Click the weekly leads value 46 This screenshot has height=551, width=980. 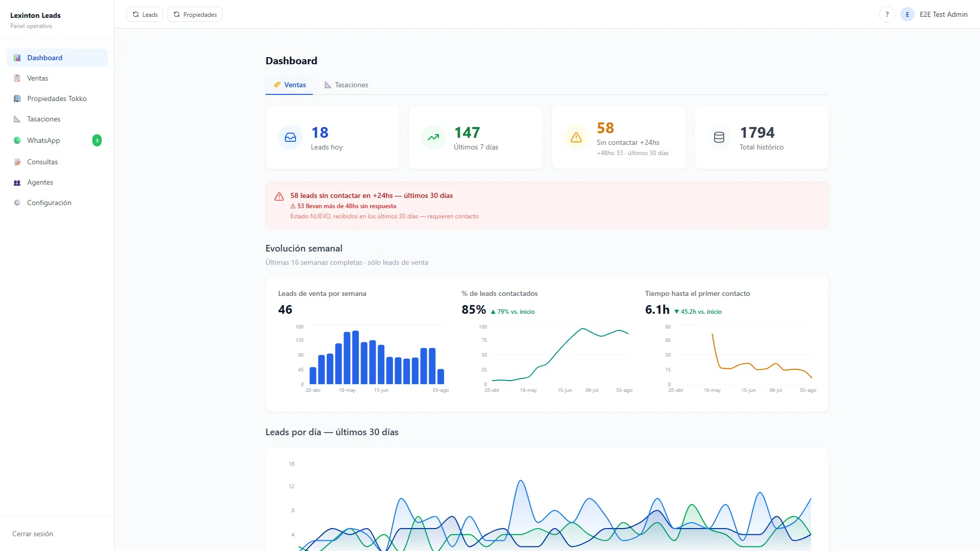(x=285, y=310)
